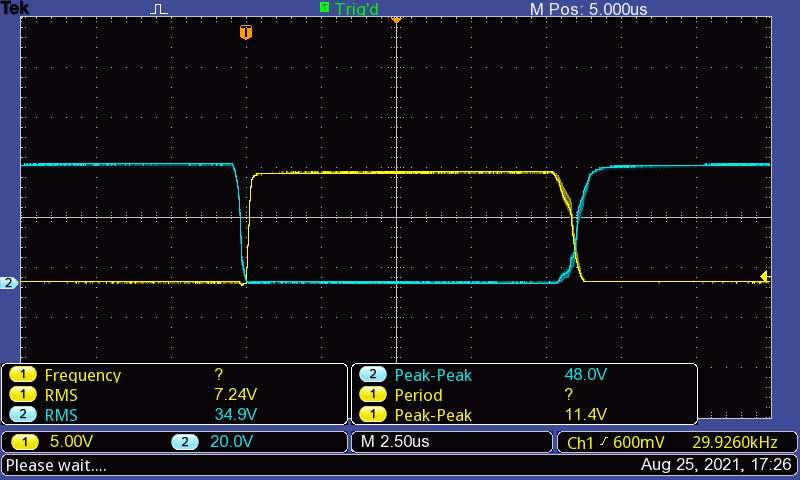Click the Tek logo
Image resolution: width=800 pixels, height=480 pixels.
[x=15, y=8]
